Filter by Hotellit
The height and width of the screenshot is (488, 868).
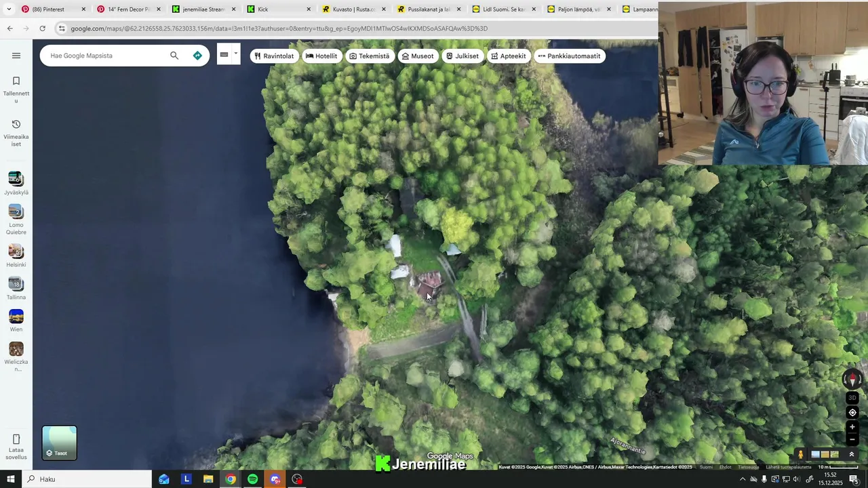(321, 56)
